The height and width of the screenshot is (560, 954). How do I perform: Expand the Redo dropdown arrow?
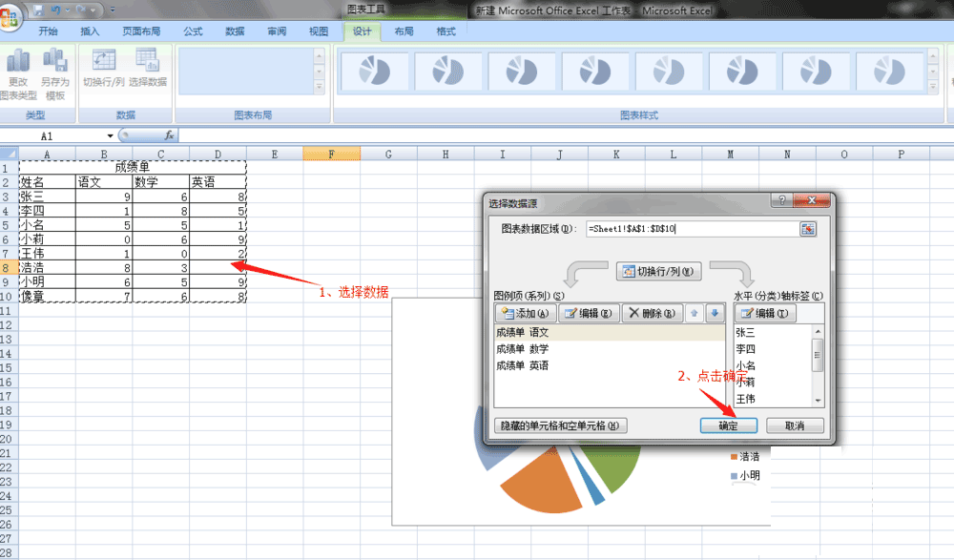[93, 10]
